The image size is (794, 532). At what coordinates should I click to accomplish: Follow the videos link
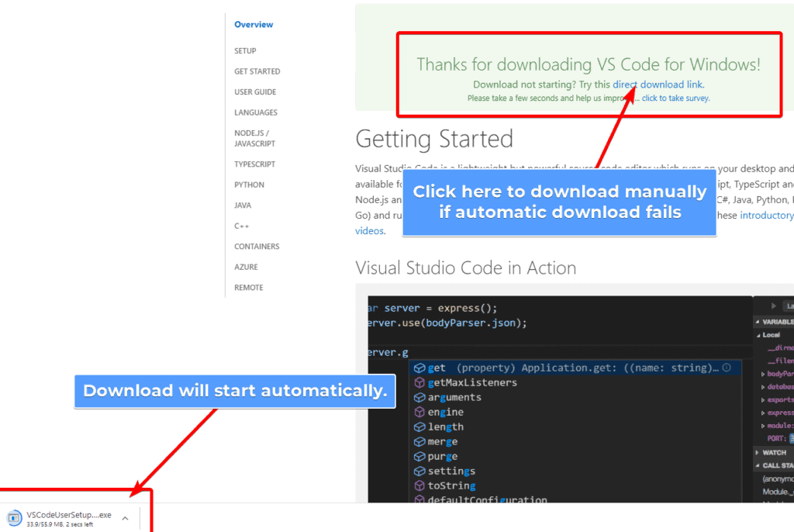(370, 230)
